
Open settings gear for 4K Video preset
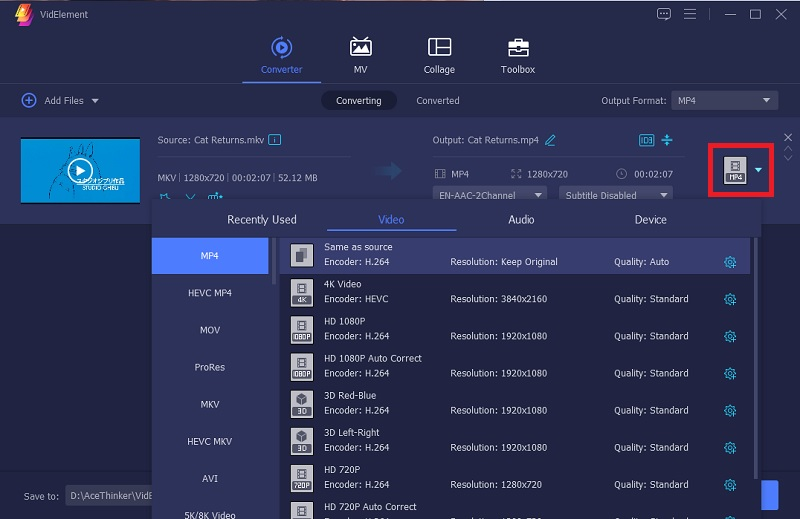pyautogui.click(x=730, y=299)
